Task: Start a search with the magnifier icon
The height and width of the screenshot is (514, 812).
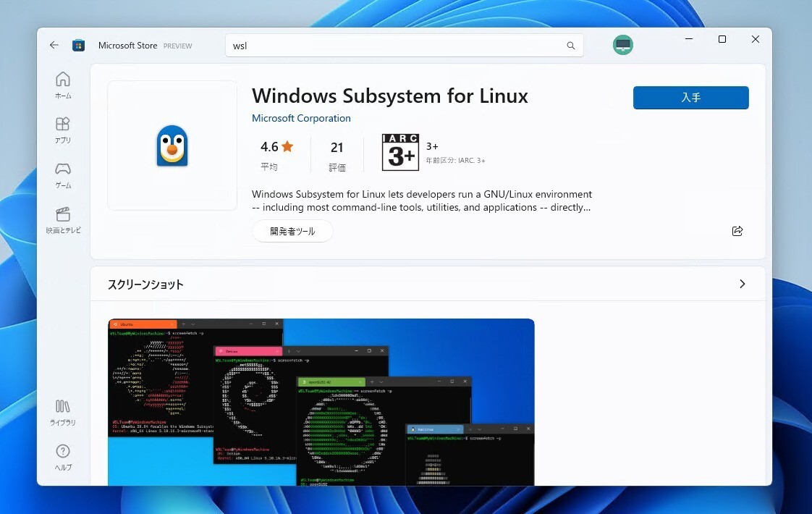Action: point(571,45)
